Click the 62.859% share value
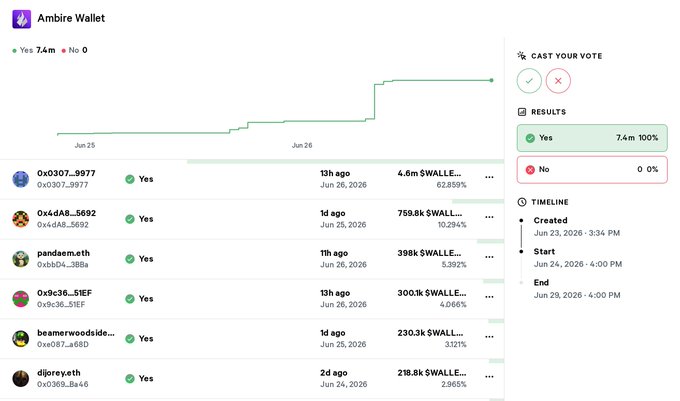 click(451, 185)
